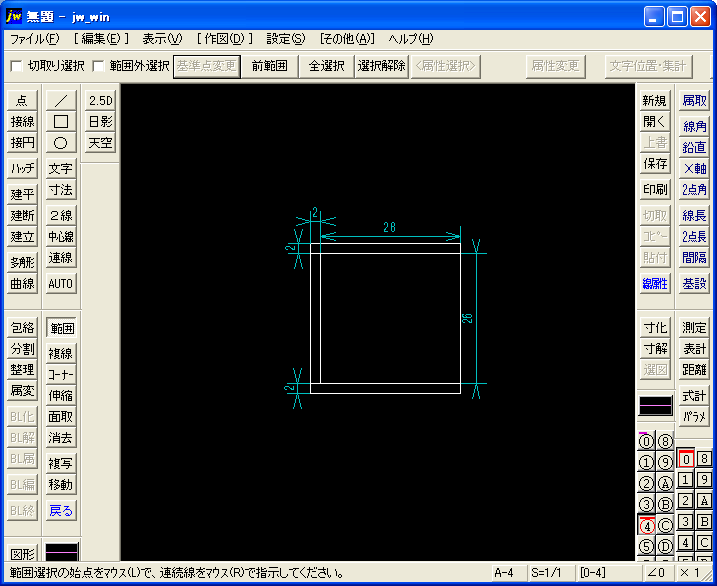Viewport: 717px width, 586px height.
Task: Click the 距離 distance button
Action: click(x=694, y=369)
